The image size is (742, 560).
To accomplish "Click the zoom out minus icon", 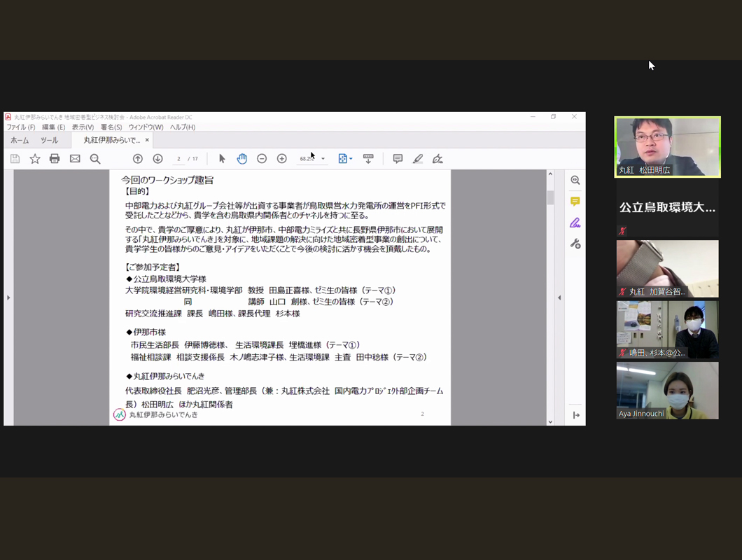I will (262, 159).
